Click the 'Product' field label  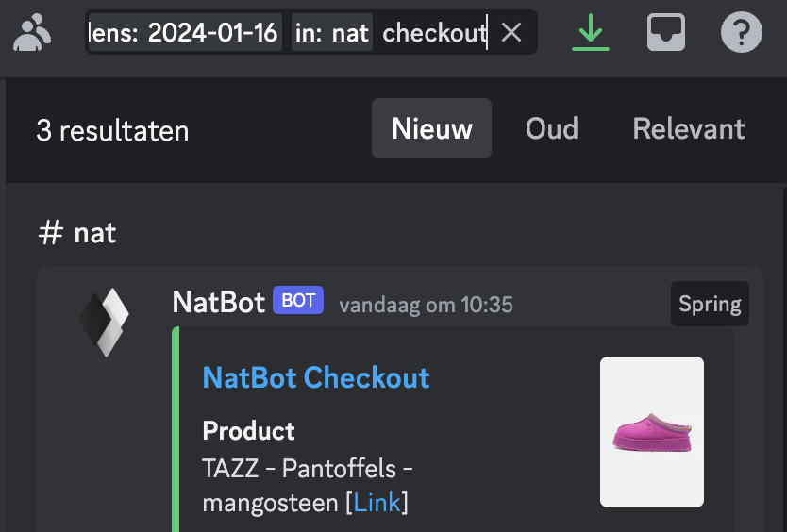coord(248,431)
